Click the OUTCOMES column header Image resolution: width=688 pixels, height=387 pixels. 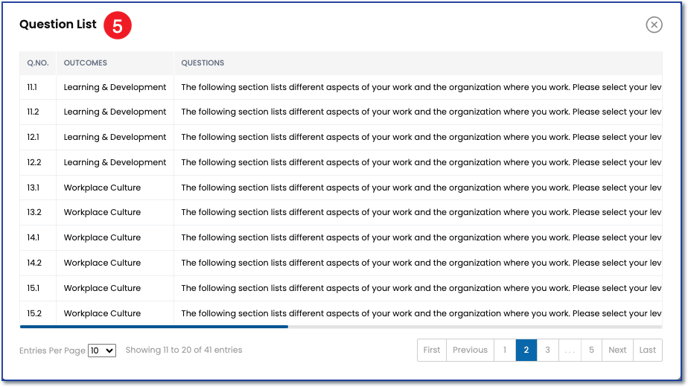(85, 63)
